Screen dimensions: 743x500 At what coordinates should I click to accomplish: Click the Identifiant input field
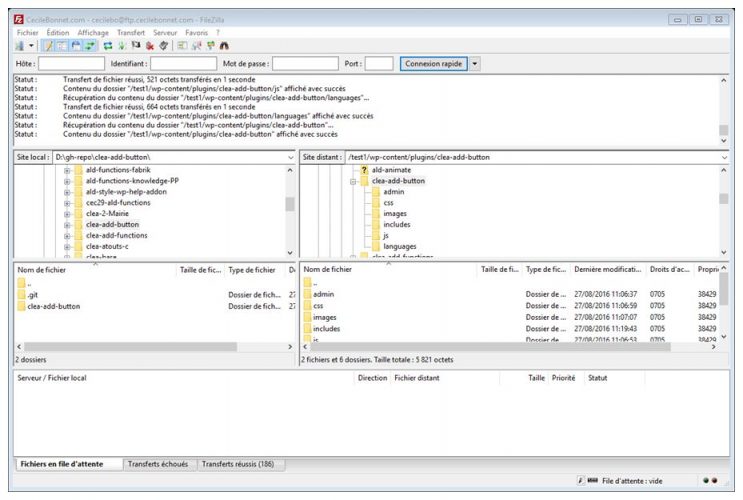pos(183,64)
